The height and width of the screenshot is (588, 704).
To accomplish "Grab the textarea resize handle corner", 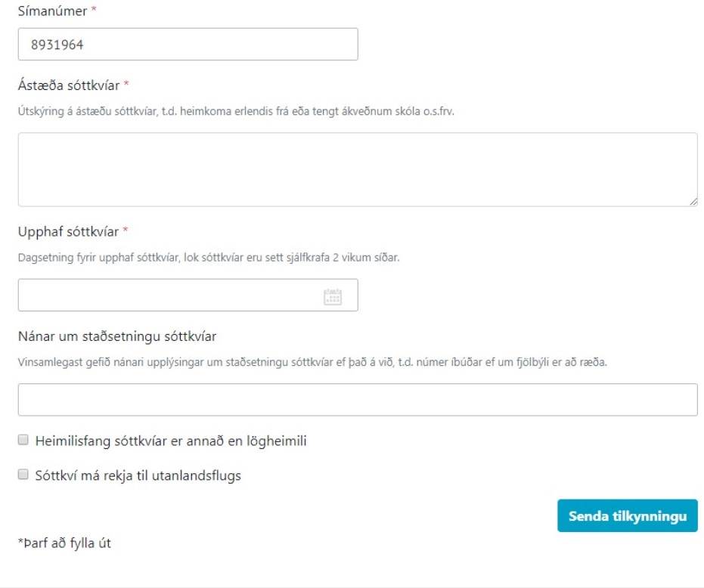I will (693, 202).
